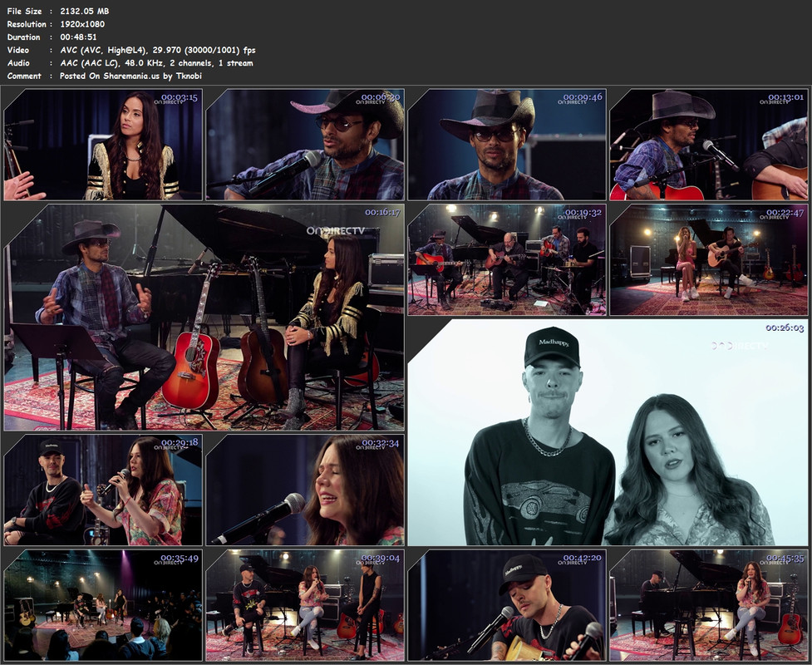Click the Resolution value 1920x1080
Screen dimensions: 812x665
[82, 24]
